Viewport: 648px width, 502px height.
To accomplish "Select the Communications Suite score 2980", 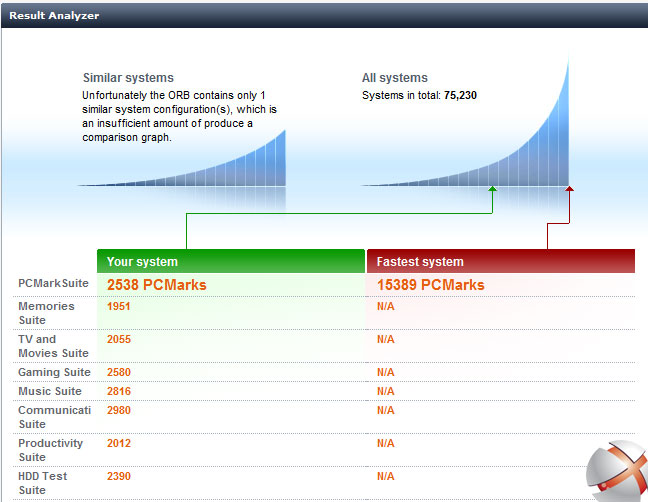I will pos(119,410).
